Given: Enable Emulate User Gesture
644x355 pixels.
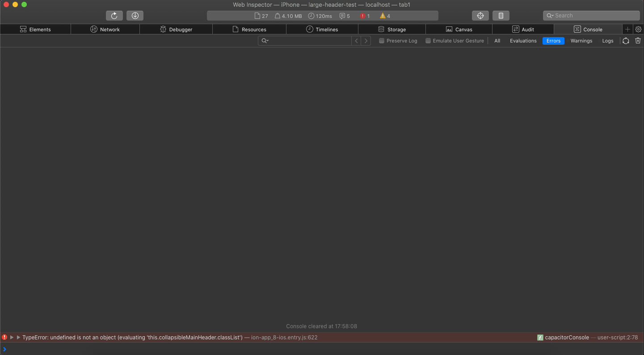Looking at the screenshot, I should pos(428,40).
